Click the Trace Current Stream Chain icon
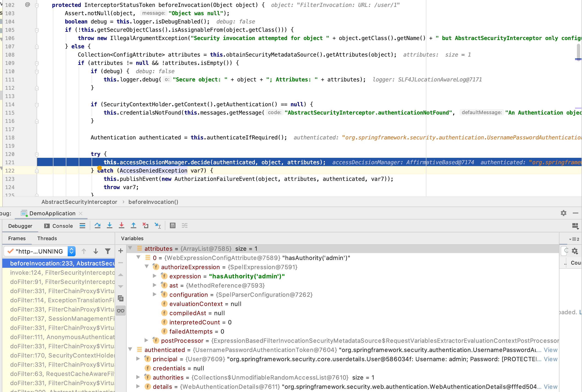This screenshot has width=582, height=392. click(x=185, y=225)
